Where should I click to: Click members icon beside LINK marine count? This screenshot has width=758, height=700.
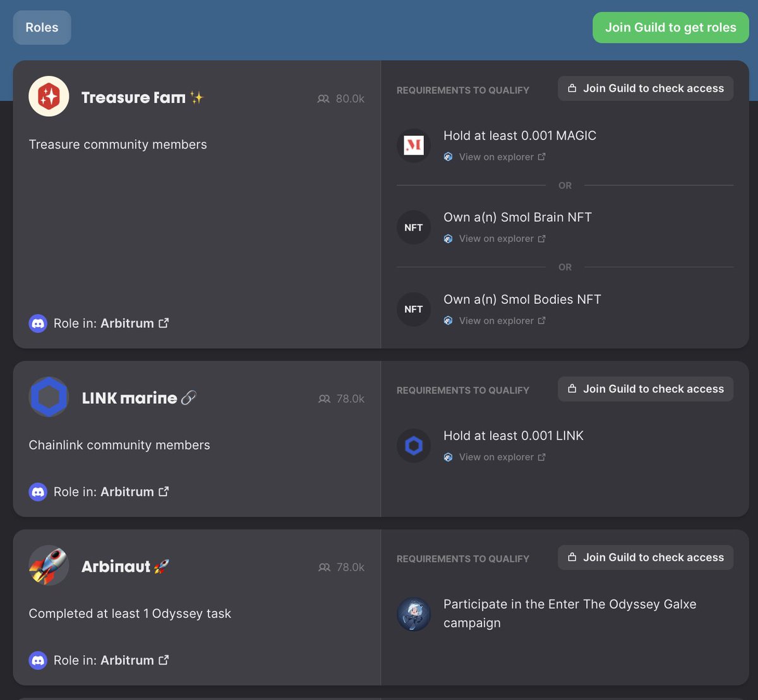click(324, 399)
